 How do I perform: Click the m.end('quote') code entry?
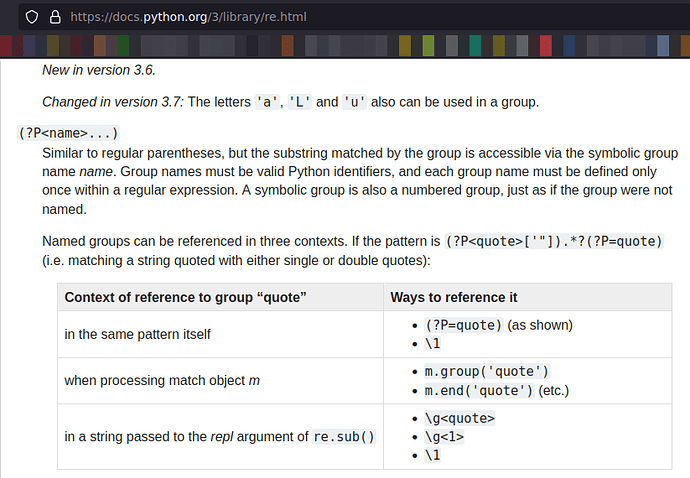479,390
